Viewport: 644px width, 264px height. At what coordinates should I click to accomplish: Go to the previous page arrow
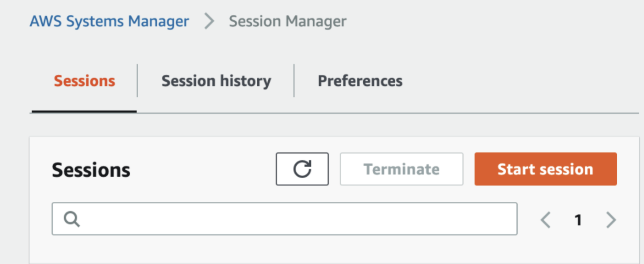click(x=546, y=220)
